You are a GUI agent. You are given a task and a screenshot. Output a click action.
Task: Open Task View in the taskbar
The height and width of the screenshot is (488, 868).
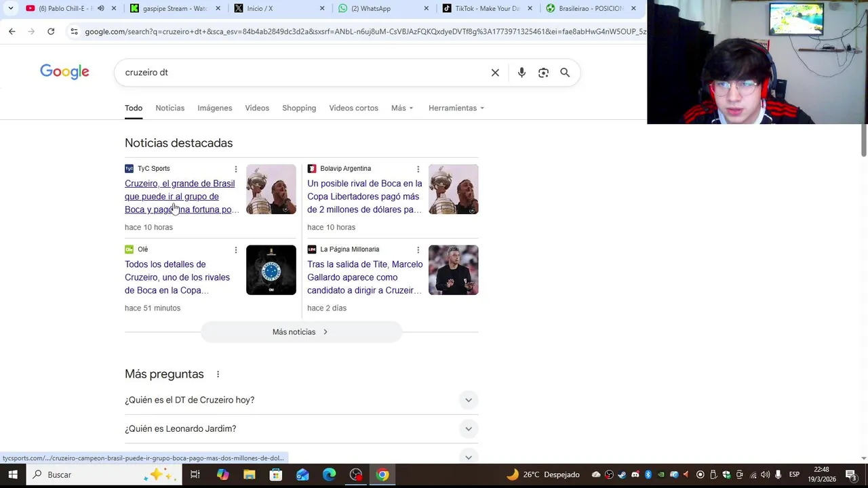click(x=195, y=474)
